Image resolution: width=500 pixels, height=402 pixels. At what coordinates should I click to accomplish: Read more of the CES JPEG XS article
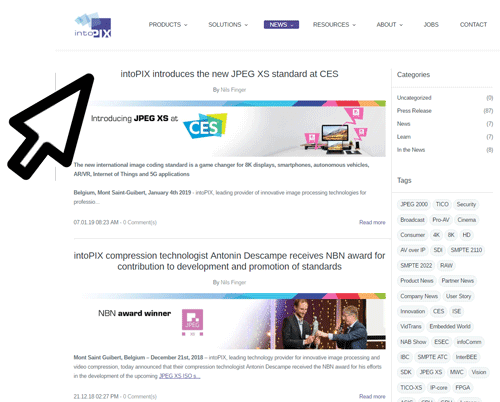coord(372,222)
